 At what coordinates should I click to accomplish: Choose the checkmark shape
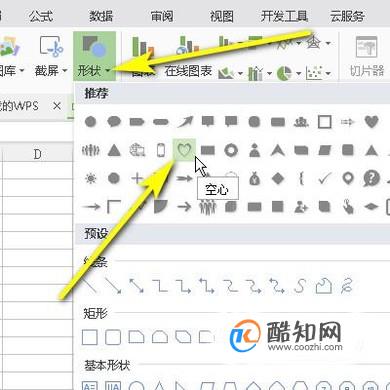[x=324, y=178]
